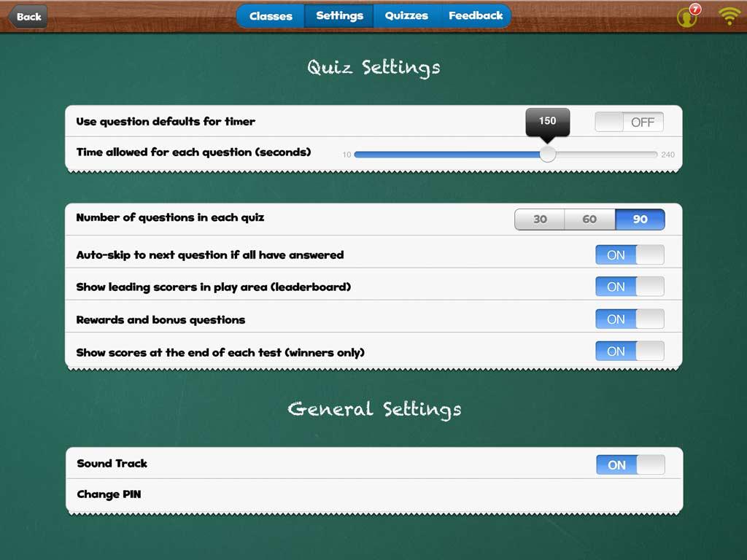Toggle use question defaults for timer switch
This screenshot has width=747, height=560.
(x=629, y=122)
